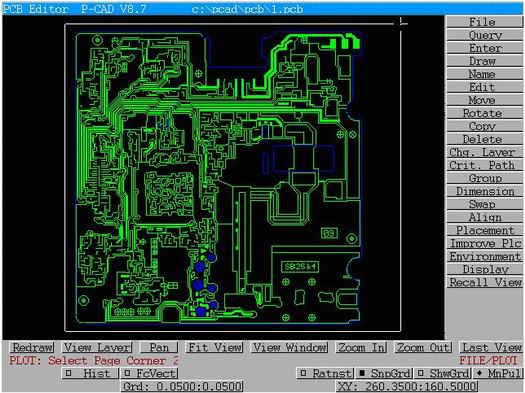Screen dimensions: 525x393
Task: Toggle the Hist checkbox
Action: [x=90, y=373]
